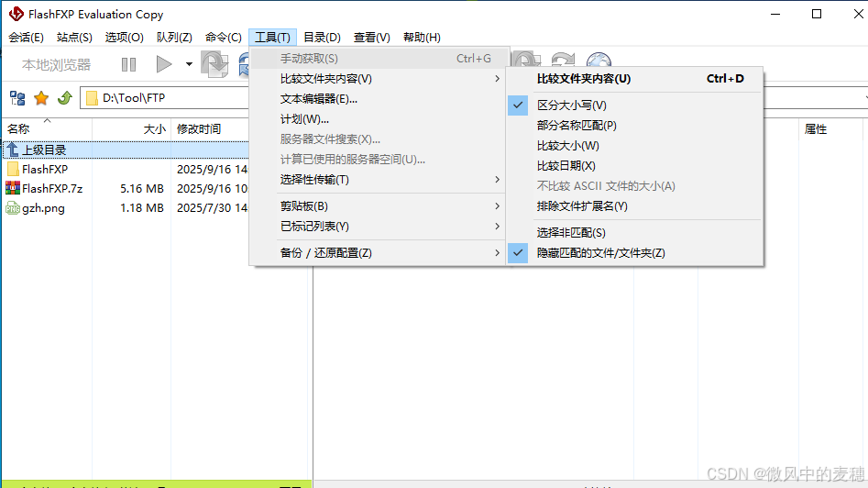868x488 pixels.
Task: Sort by the 名称 column header
Action: 47,129
